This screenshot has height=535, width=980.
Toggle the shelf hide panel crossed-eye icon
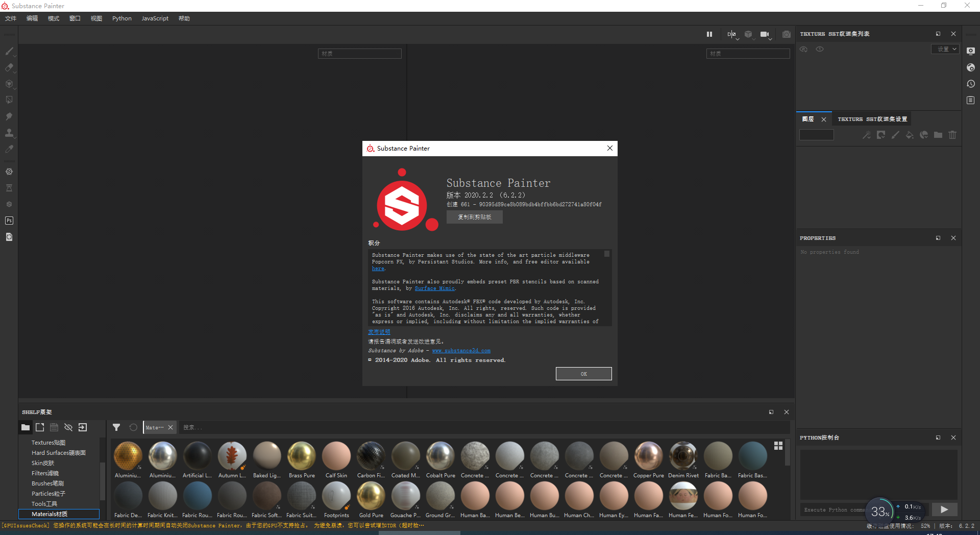(68, 427)
